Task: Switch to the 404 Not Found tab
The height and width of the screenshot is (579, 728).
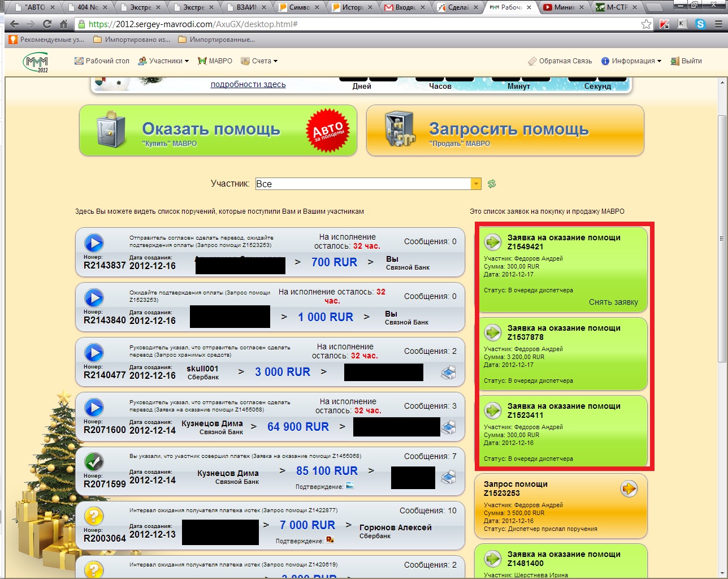Action: coord(87,7)
